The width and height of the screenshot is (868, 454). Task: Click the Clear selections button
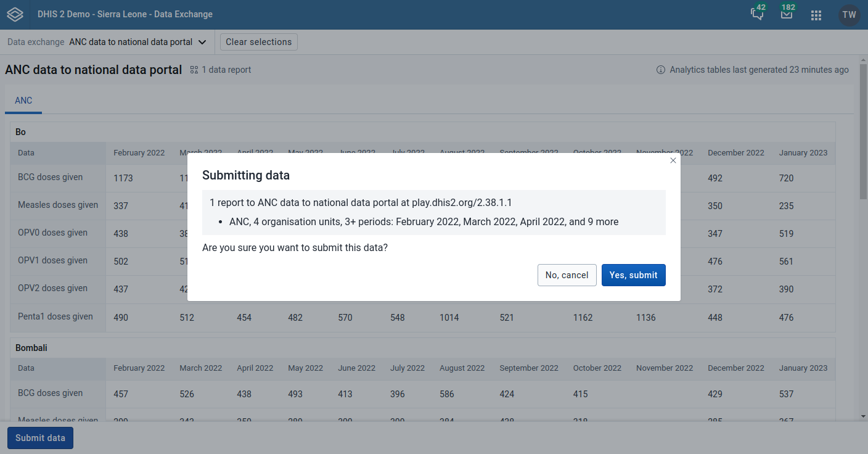[x=258, y=42]
